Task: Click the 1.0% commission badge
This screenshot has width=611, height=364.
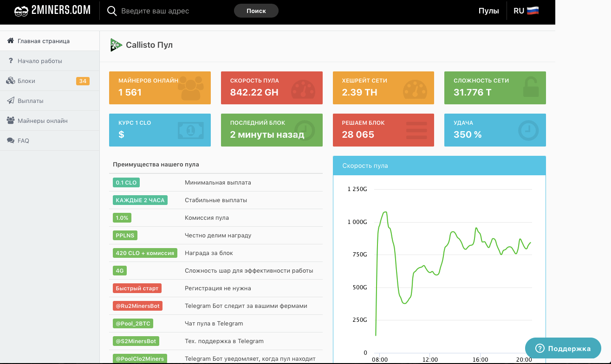Action: pyautogui.click(x=122, y=218)
